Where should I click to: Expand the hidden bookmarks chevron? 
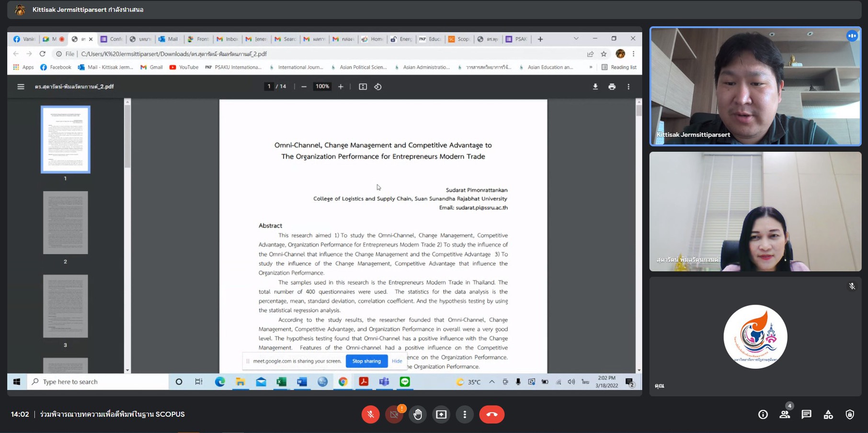click(x=591, y=68)
